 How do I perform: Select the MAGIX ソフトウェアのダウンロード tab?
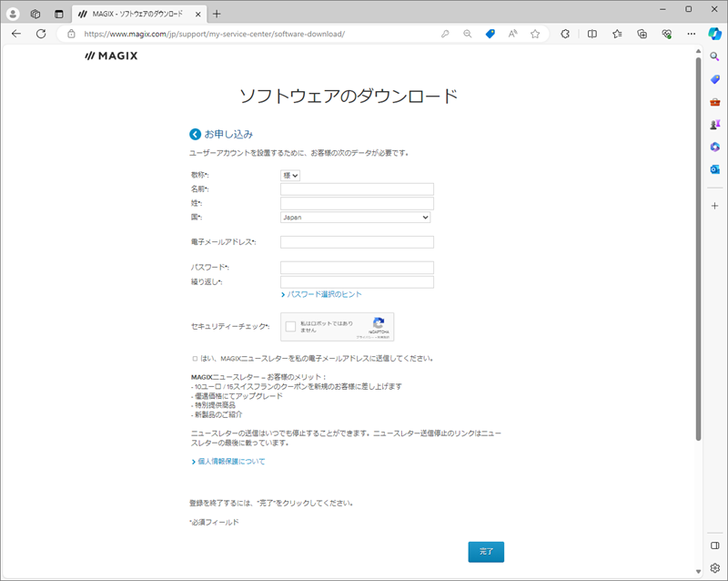pos(139,14)
